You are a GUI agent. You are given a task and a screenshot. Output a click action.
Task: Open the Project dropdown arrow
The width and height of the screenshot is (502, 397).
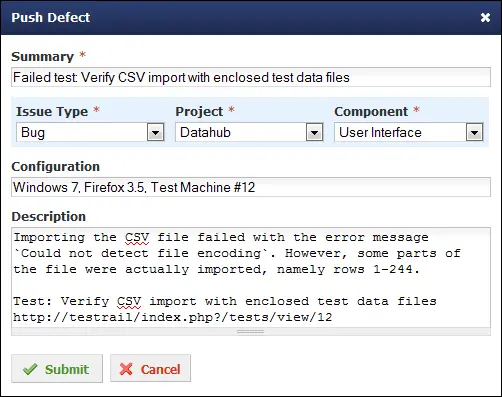pyautogui.click(x=314, y=133)
